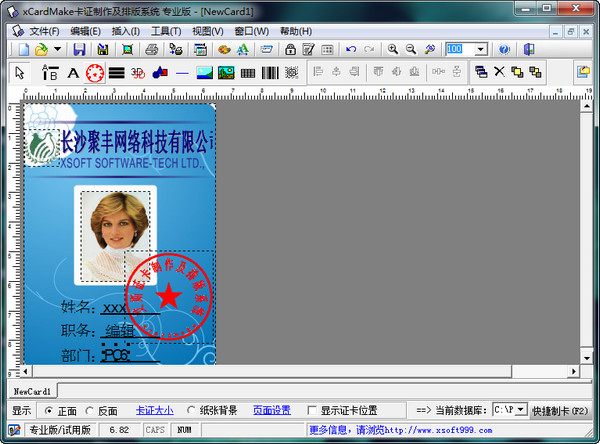This screenshot has width=600, height=444.
Task: Open a file with the folder icon
Action: [41, 49]
